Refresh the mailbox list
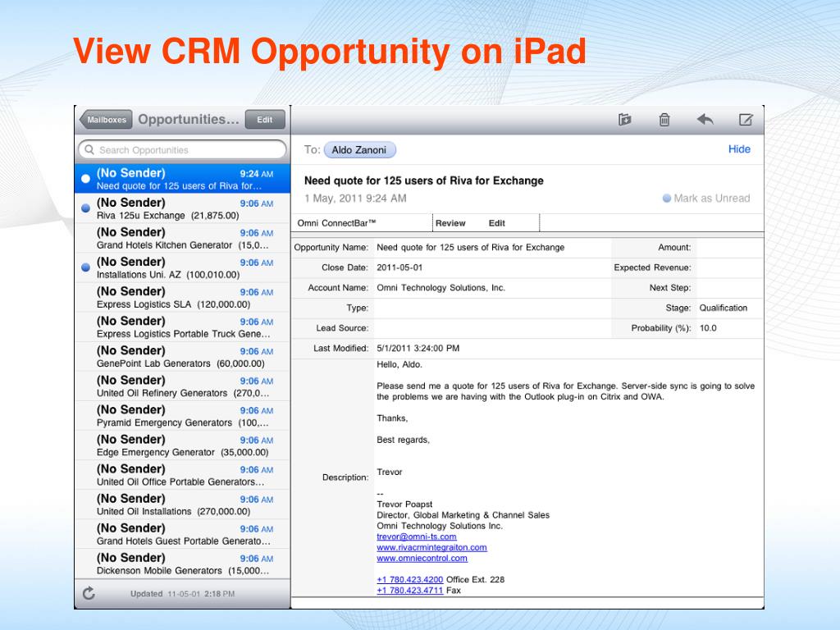Image resolution: width=840 pixels, height=630 pixels. pos(89,593)
